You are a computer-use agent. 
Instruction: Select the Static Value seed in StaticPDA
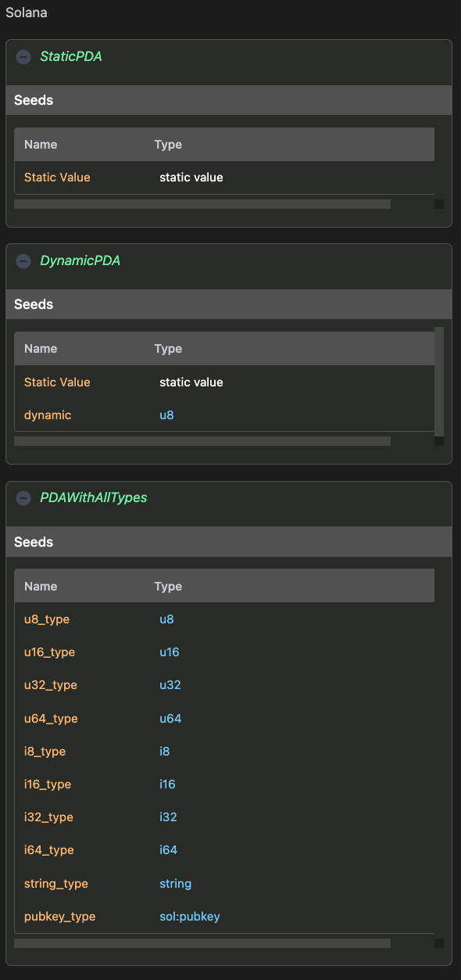pos(57,178)
